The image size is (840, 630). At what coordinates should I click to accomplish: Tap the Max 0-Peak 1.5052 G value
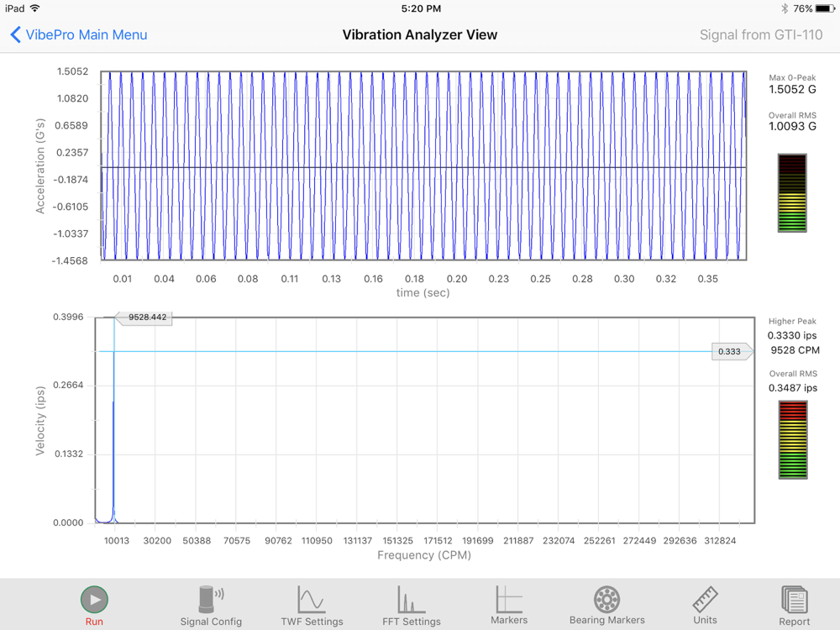(x=792, y=90)
